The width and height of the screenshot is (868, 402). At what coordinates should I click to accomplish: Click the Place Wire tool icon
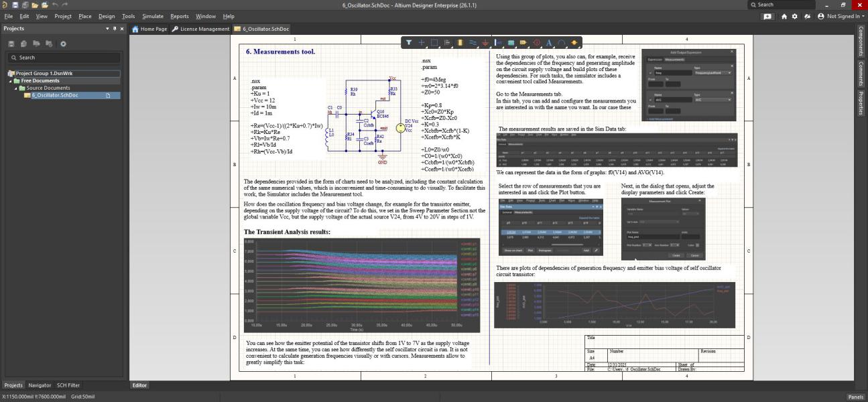[x=473, y=43]
